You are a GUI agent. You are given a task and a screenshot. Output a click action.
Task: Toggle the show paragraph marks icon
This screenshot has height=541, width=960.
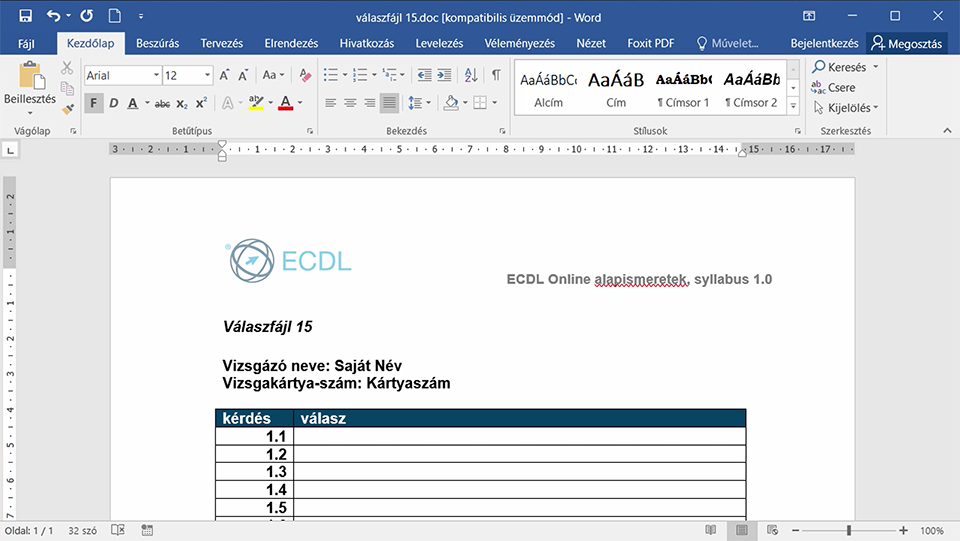coord(496,75)
